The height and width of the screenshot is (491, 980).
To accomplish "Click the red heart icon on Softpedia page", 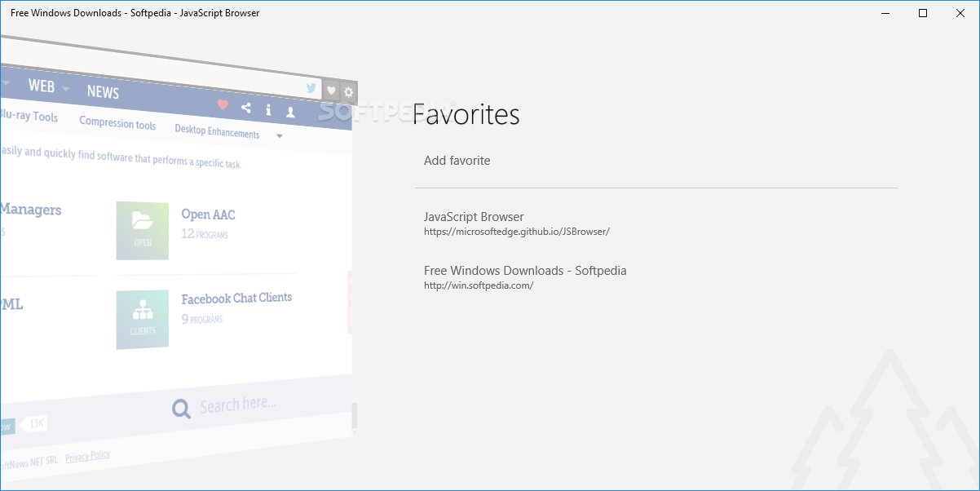I will pos(223,104).
